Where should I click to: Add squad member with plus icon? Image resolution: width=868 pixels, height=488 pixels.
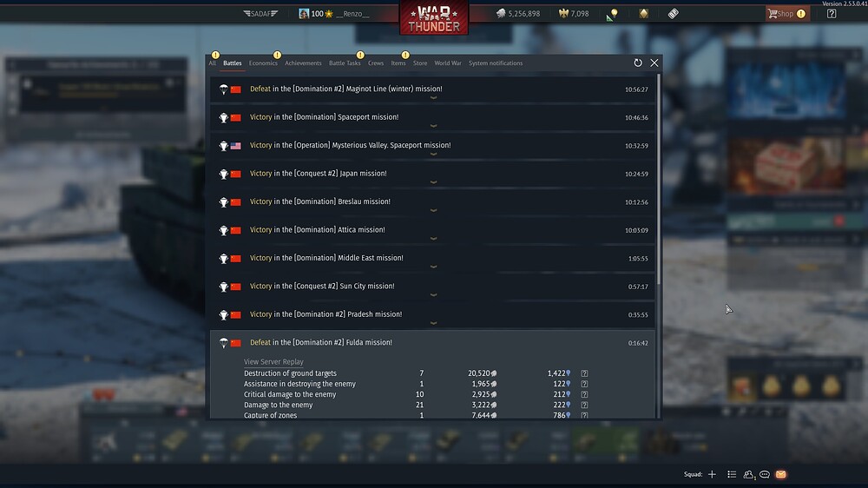click(x=712, y=474)
